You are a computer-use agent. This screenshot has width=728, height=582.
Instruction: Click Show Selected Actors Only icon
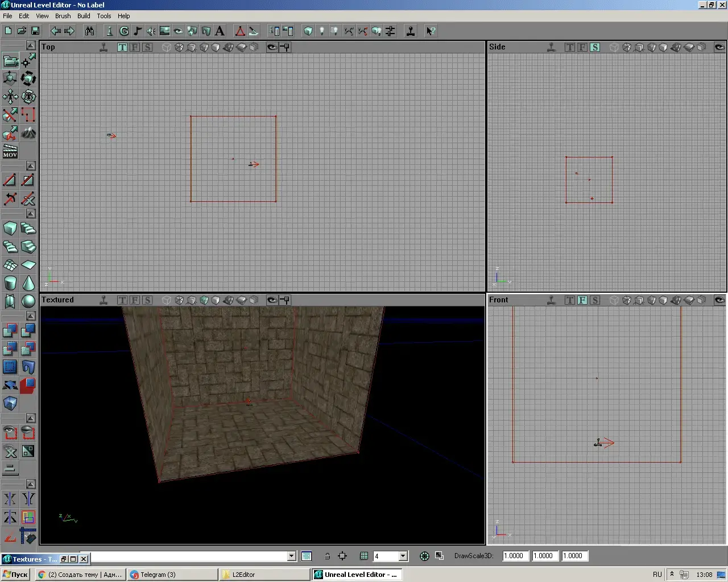coord(10,433)
